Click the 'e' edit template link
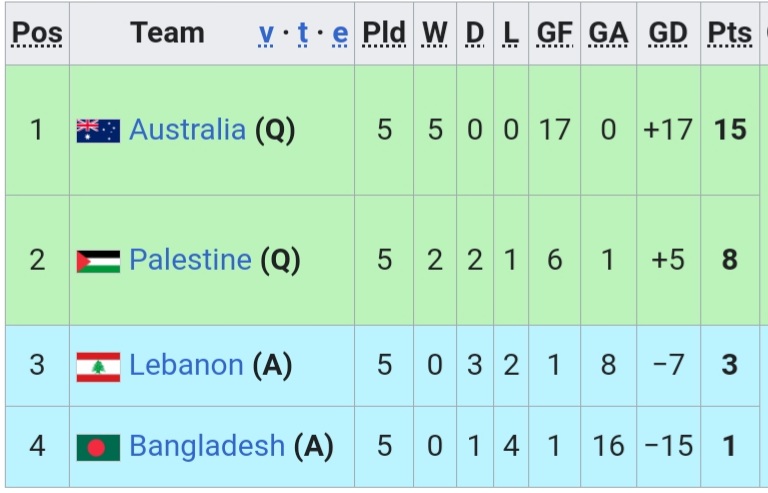The image size is (768, 493). (x=340, y=34)
